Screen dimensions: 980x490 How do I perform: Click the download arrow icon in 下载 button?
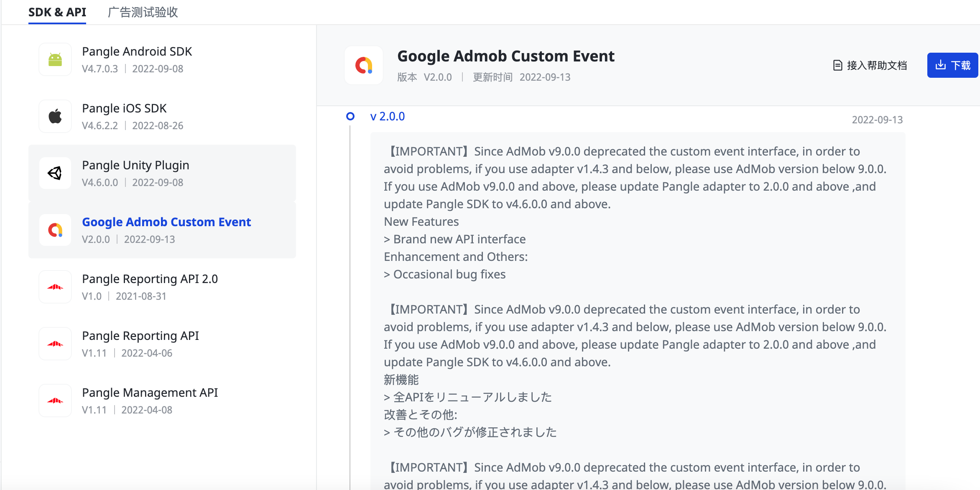coord(940,65)
